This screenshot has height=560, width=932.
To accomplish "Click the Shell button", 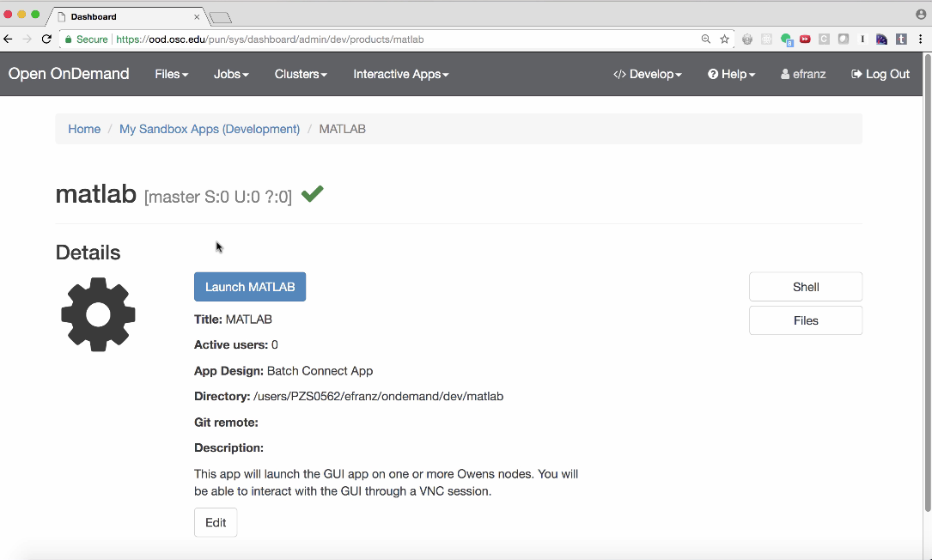I will coord(806,287).
